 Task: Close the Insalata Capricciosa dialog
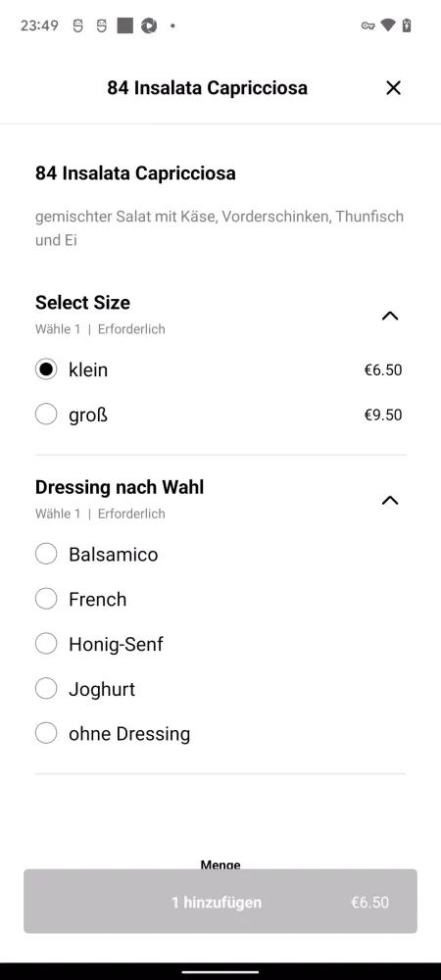click(x=393, y=88)
